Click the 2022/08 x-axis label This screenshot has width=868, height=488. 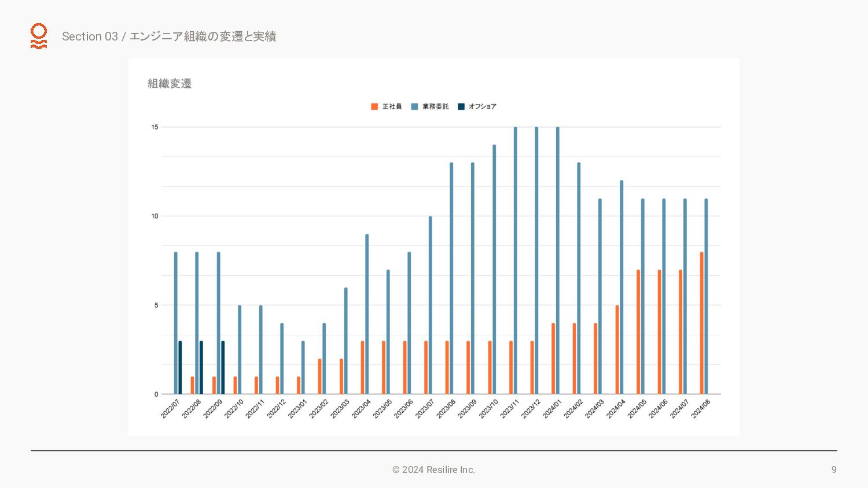click(x=192, y=409)
